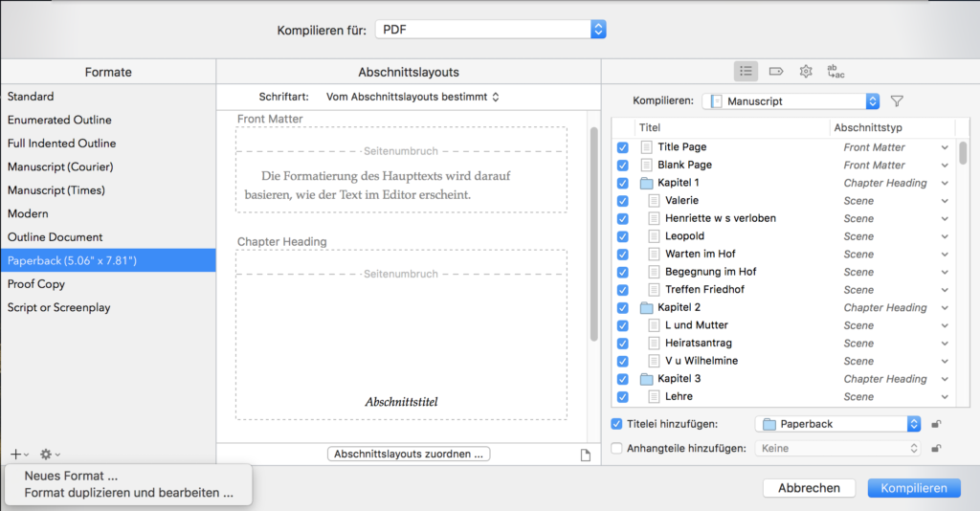Screen dimensions: 980x511
Task: Enable the Anhangteile hinzufügen checkbox
Action: (x=617, y=447)
